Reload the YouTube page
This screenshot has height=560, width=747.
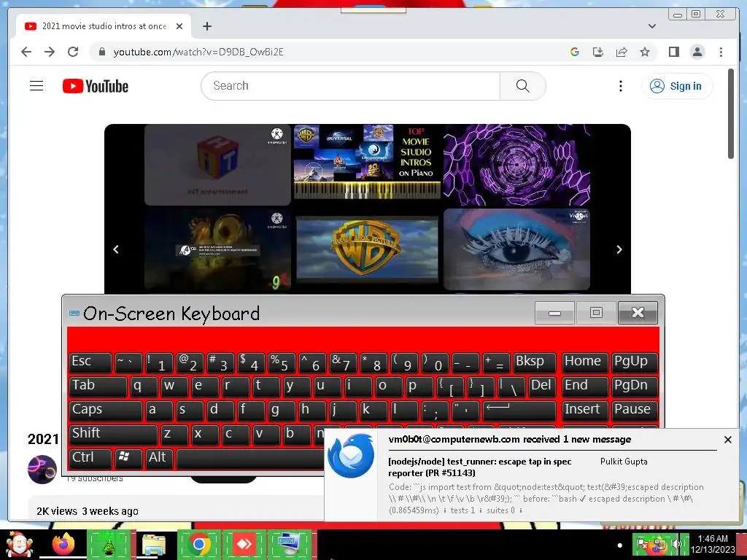[x=73, y=52]
